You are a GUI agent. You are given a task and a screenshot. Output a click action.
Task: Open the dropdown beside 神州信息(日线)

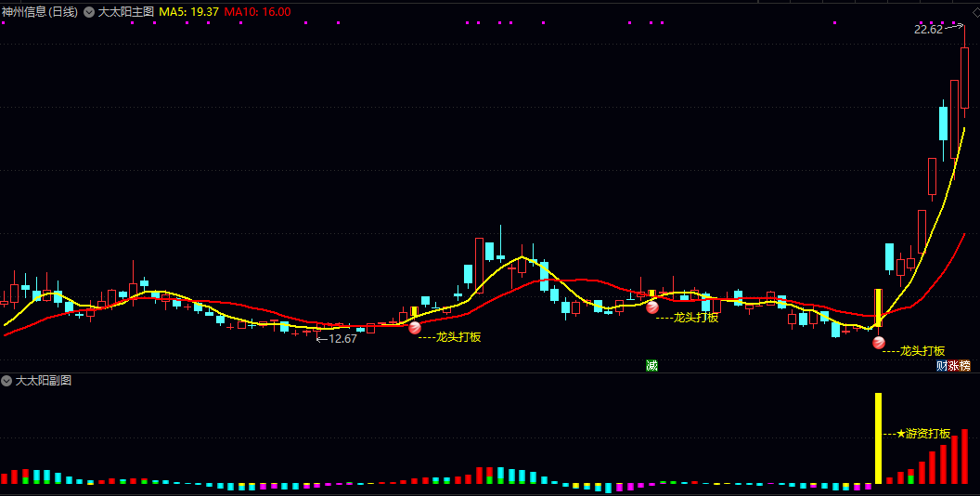(89, 12)
